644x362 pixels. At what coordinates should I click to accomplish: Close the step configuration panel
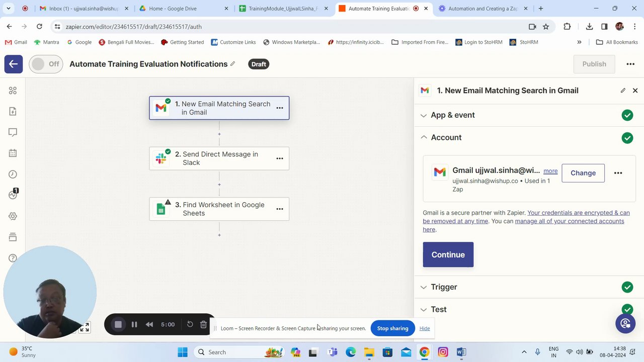(635, 90)
